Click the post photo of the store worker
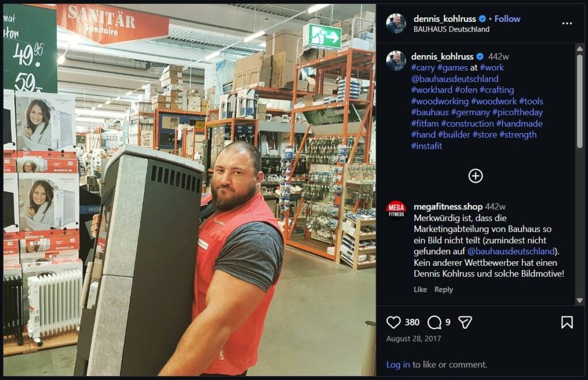This screenshot has height=380, width=588. tap(189, 190)
